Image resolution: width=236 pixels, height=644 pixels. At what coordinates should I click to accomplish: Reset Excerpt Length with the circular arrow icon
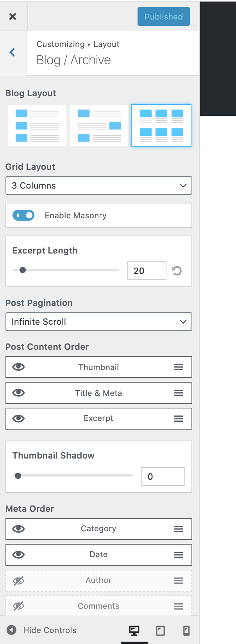(x=177, y=271)
